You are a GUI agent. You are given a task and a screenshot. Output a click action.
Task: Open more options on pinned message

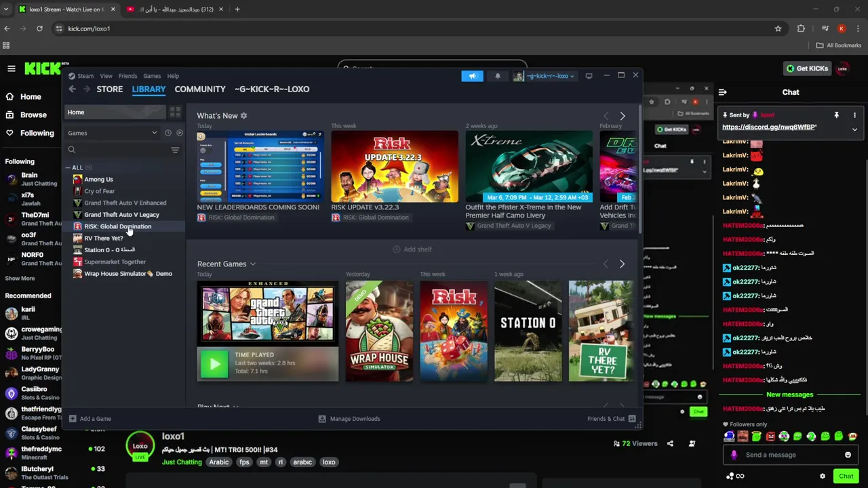(x=854, y=115)
